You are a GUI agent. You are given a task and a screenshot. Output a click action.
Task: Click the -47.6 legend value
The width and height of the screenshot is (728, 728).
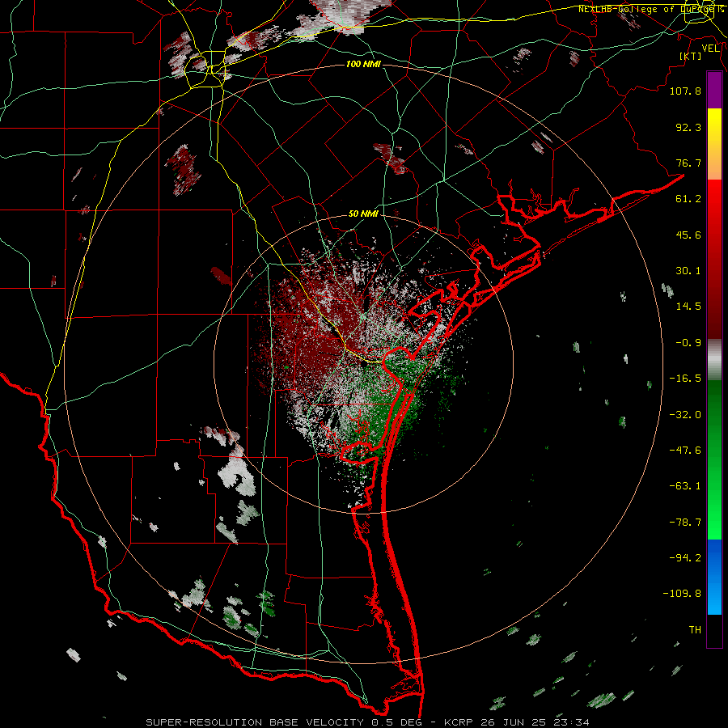click(x=685, y=451)
